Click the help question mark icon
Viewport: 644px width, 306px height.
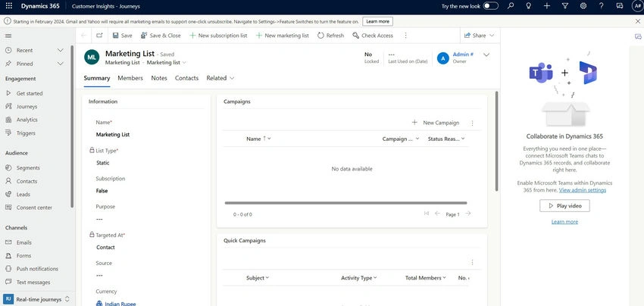602,6
